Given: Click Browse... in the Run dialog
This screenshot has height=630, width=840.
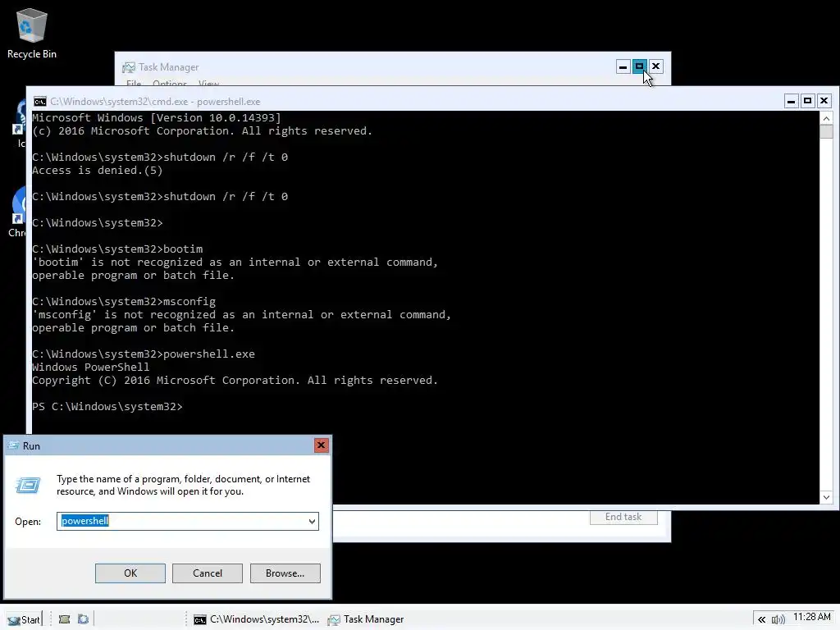Looking at the screenshot, I should tap(285, 573).
